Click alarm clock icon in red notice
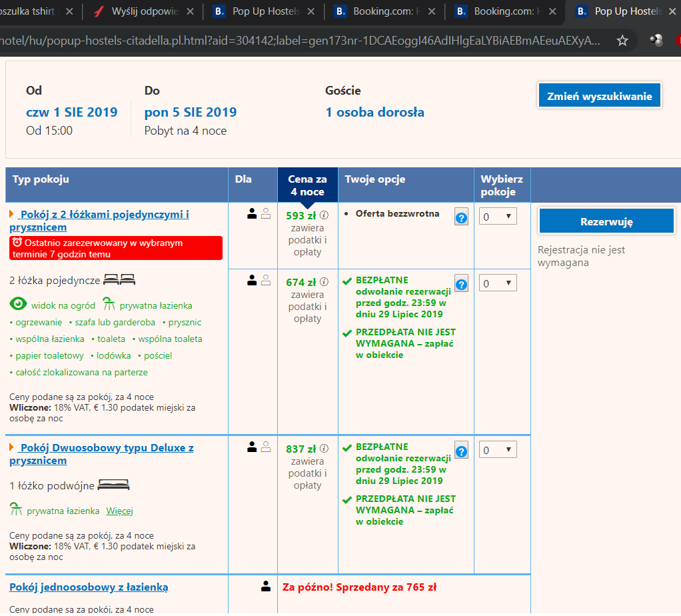681x616 pixels. 17,242
